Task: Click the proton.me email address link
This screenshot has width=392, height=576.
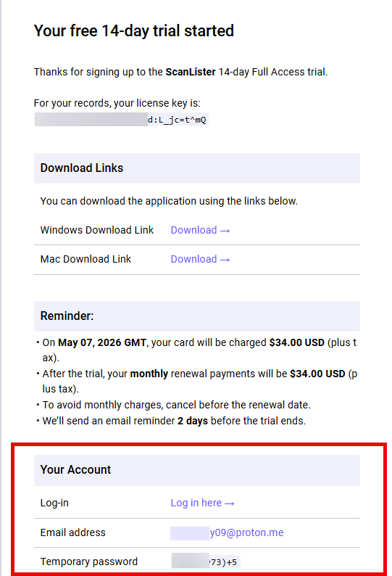Action: click(227, 532)
